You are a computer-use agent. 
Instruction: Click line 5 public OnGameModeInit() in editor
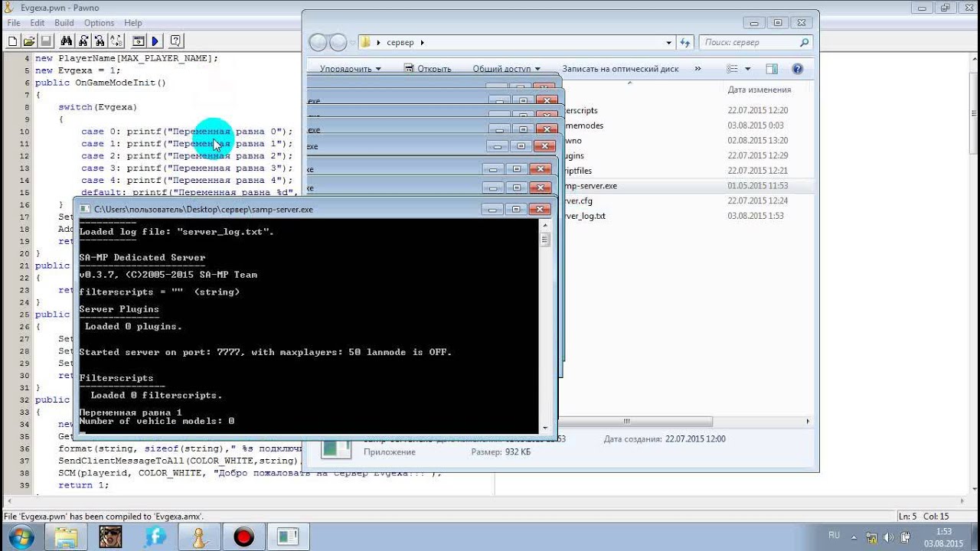(x=100, y=83)
